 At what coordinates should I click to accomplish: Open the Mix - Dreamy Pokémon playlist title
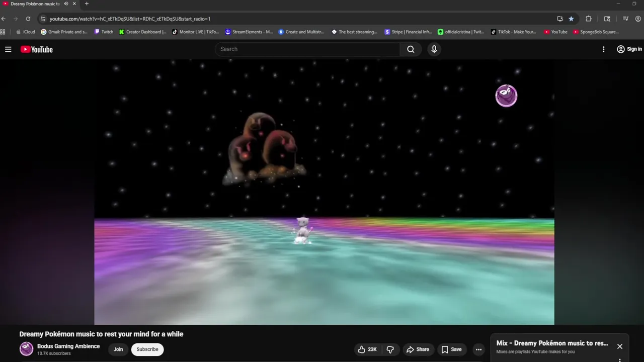click(x=552, y=343)
